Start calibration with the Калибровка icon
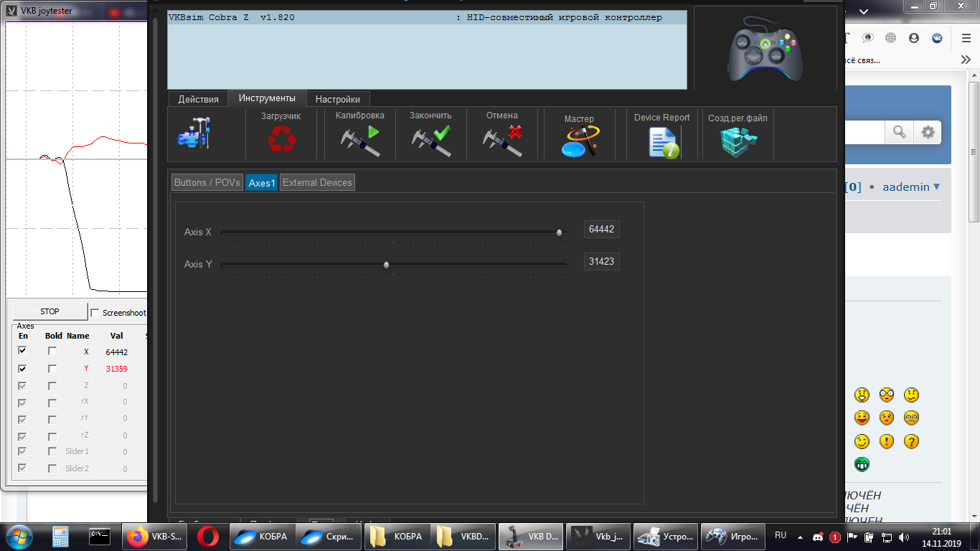Viewport: 980px width, 551px height. (x=359, y=140)
